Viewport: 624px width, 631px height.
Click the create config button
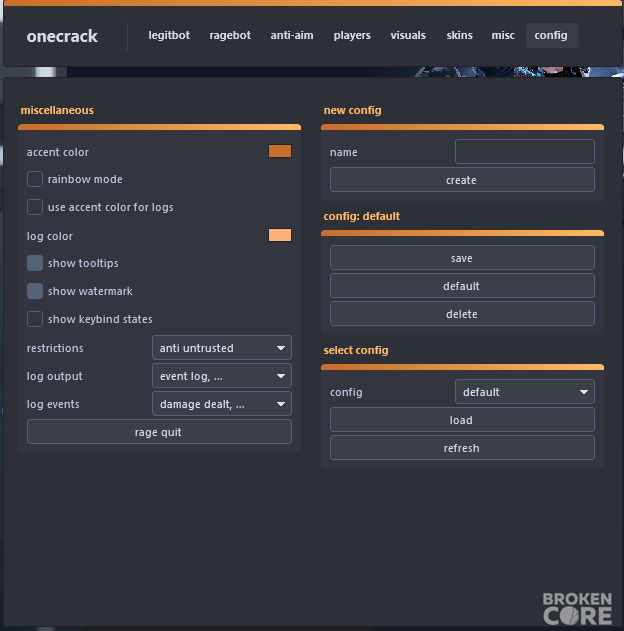(462, 179)
